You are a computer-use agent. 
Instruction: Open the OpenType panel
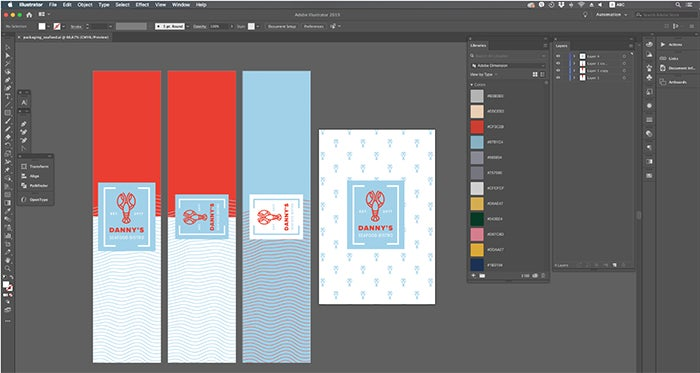pyautogui.click(x=35, y=199)
